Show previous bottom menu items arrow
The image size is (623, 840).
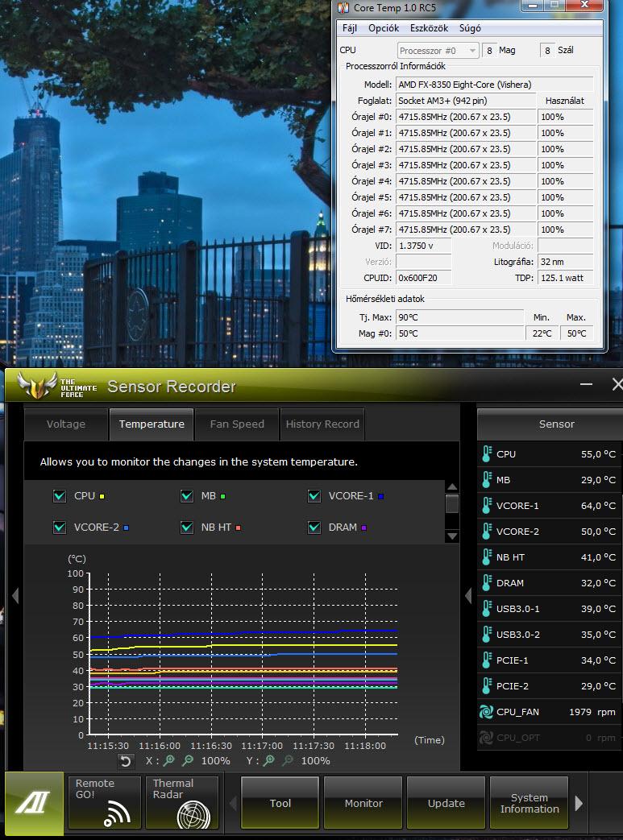[x=233, y=803]
